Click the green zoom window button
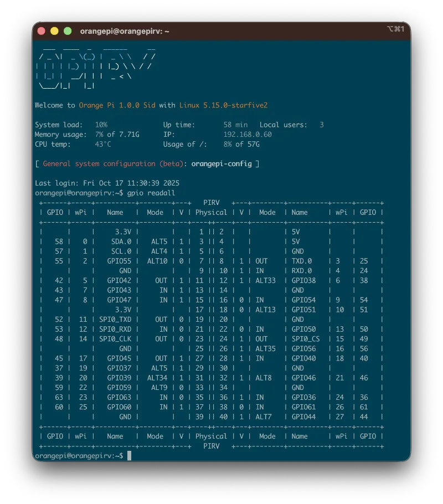Image resolution: width=443 pixels, height=504 pixels. click(68, 31)
